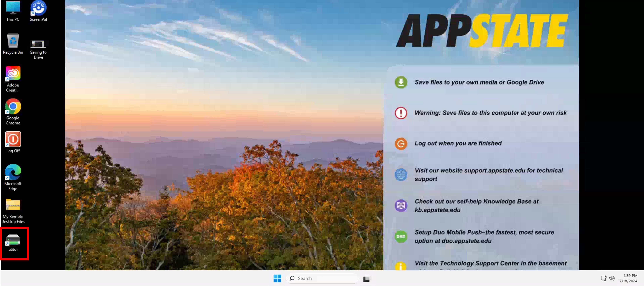Open the clock and date flyout
The height and width of the screenshot is (286, 644).
click(628, 278)
